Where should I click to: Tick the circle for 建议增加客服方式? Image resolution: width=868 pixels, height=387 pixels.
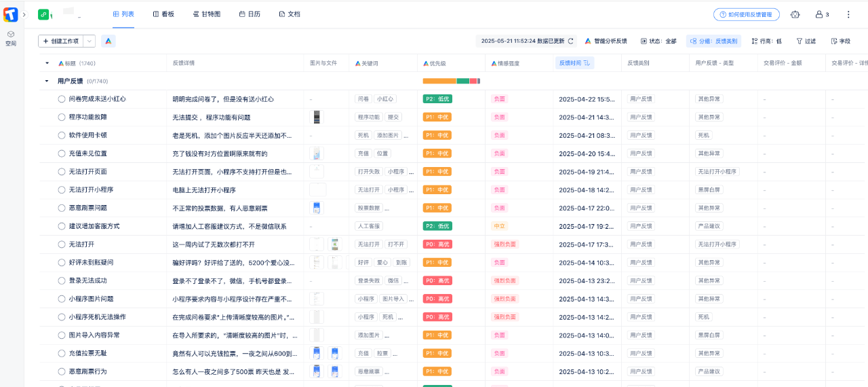(x=62, y=226)
